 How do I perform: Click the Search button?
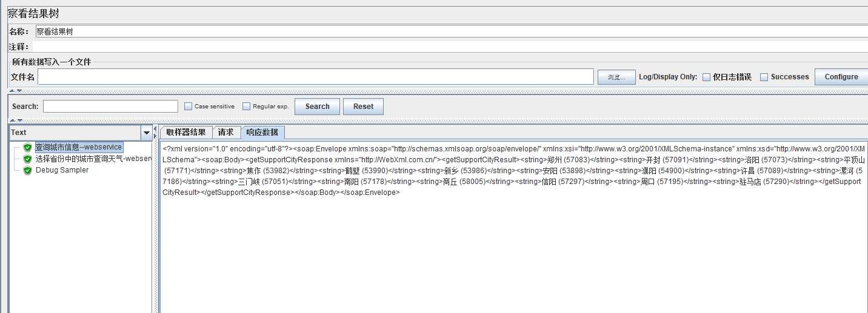(317, 107)
